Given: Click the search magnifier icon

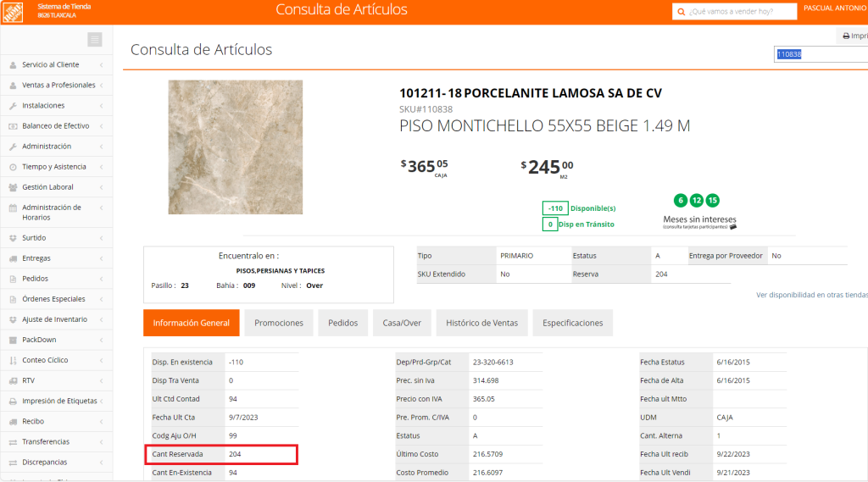Looking at the screenshot, I should tap(682, 12).
